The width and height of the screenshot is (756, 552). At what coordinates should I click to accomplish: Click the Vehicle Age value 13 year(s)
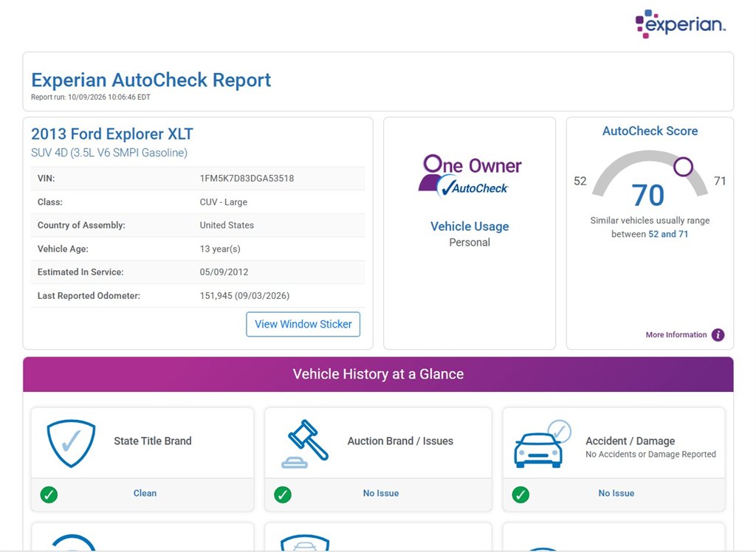220,249
